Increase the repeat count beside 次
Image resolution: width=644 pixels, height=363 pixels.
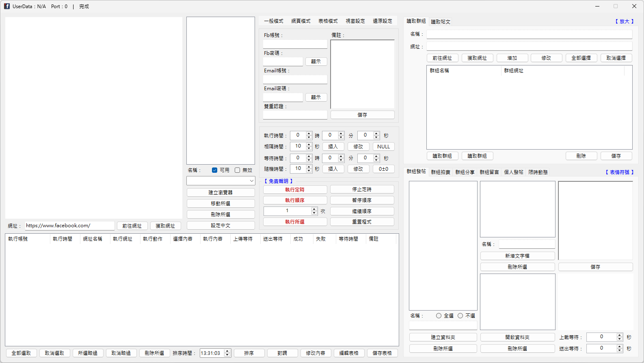[314, 209]
